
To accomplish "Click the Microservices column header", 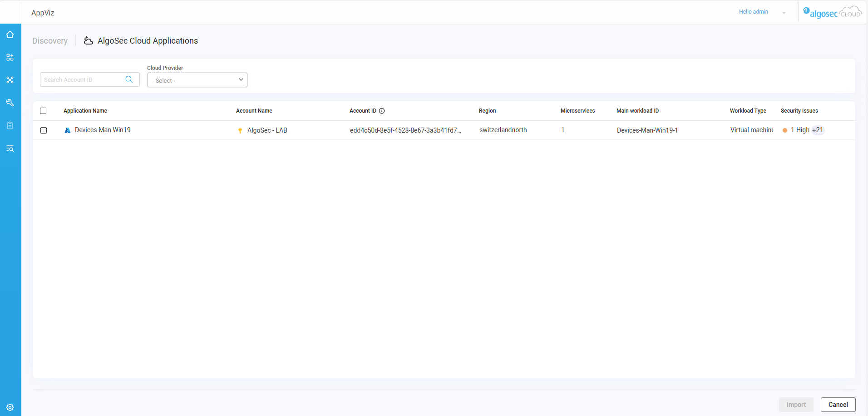I will coord(578,111).
